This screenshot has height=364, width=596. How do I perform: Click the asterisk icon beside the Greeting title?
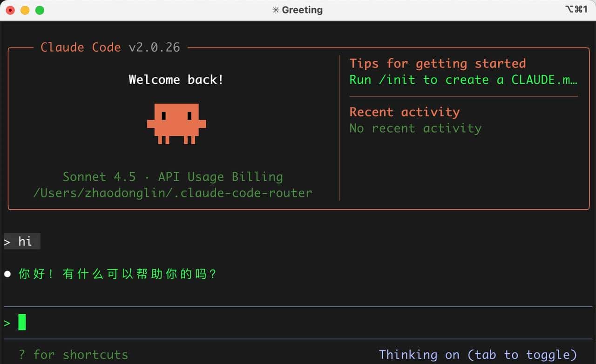point(276,10)
